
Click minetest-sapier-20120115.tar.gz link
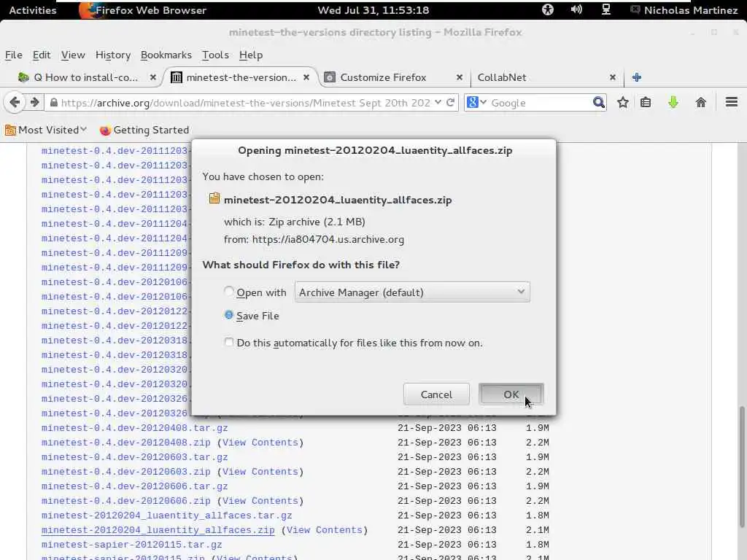click(x=131, y=544)
